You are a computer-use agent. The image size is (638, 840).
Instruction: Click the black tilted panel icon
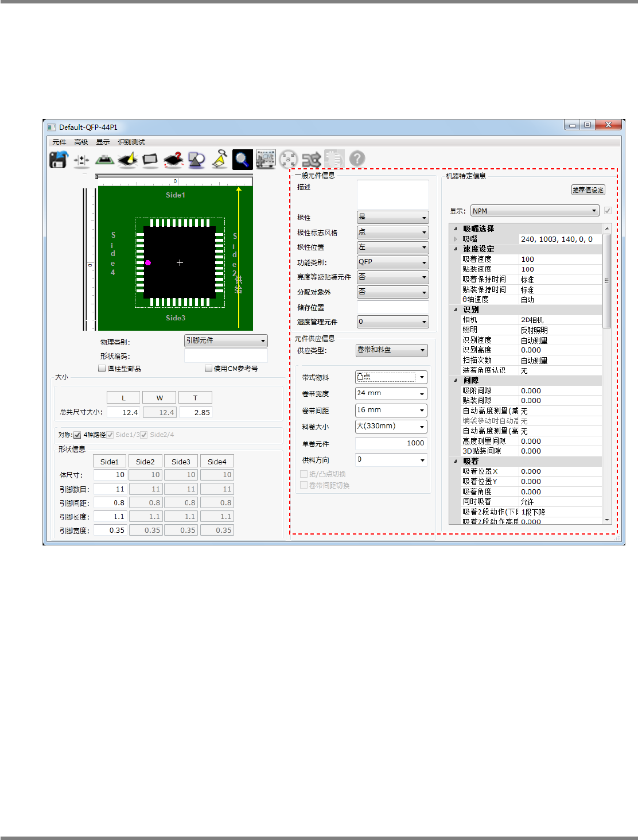pyautogui.click(x=150, y=160)
